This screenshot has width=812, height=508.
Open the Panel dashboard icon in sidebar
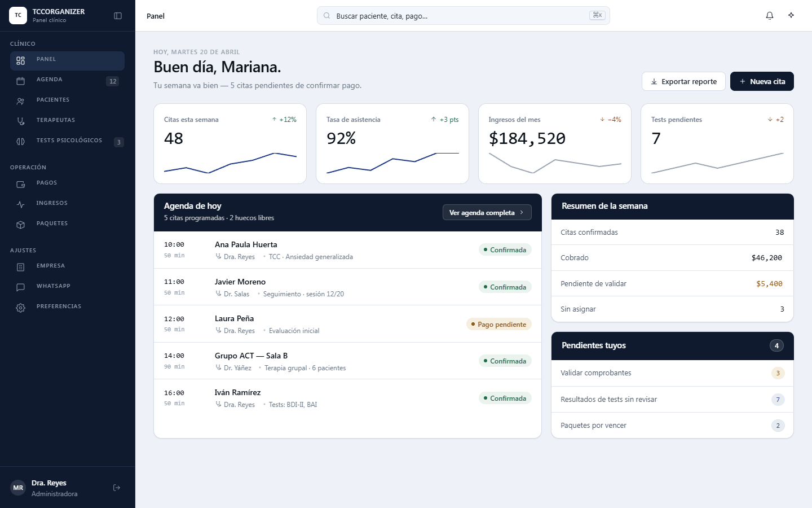pyautogui.click(x=21, y=60)
